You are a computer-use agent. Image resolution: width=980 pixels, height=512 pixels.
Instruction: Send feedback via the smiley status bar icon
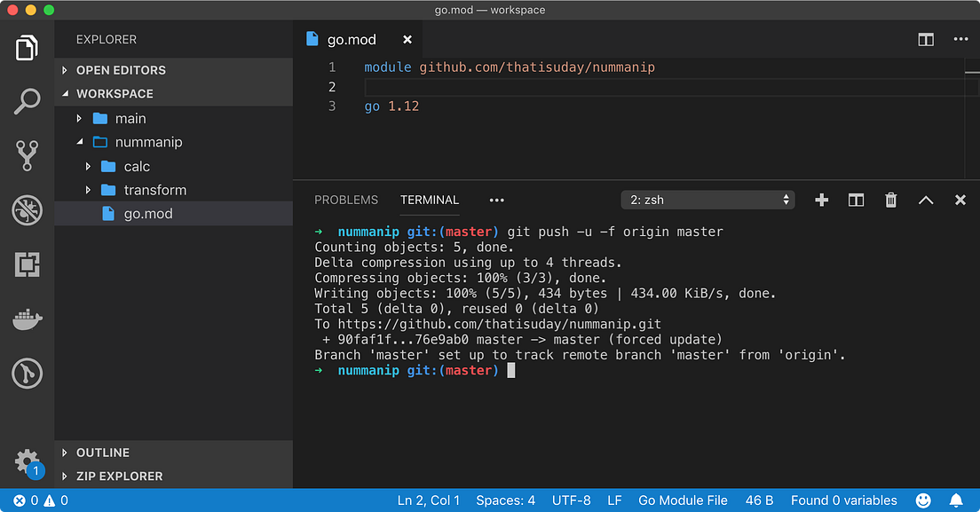[922, 500]
